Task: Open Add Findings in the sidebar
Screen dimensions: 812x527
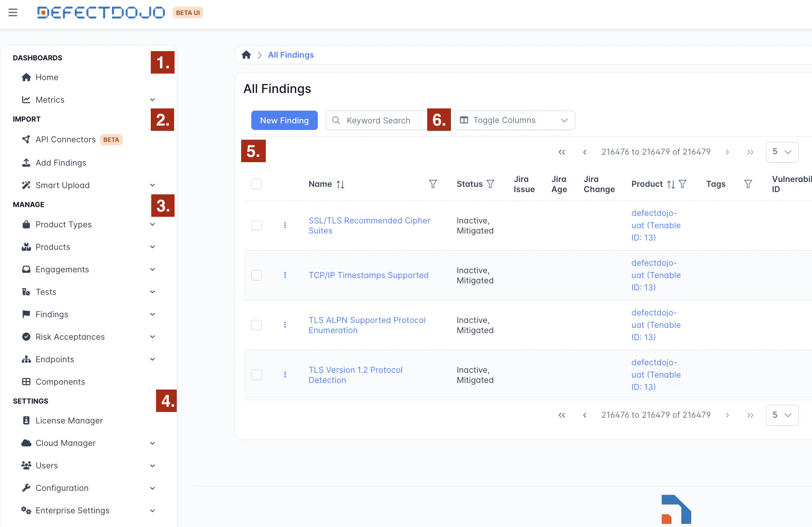Action: [x=61, y=163]
